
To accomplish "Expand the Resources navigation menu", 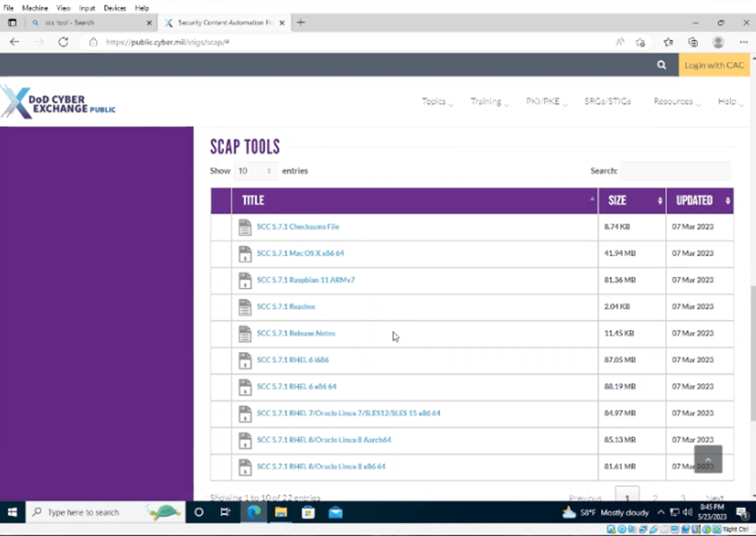I will tap(675, 102).
